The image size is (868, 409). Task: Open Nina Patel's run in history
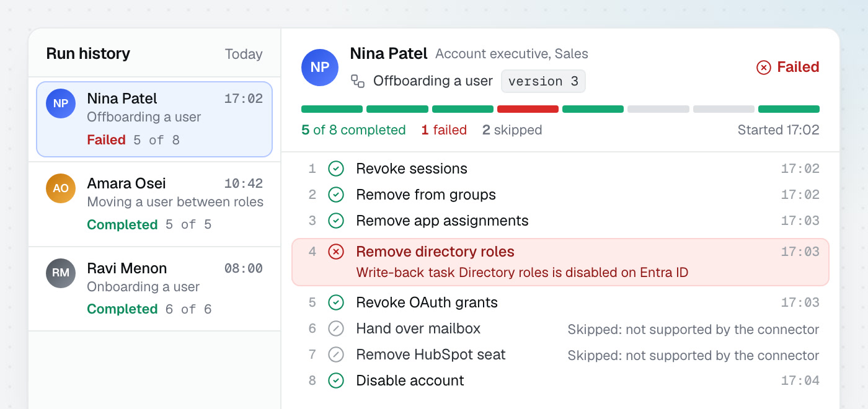pyautogui.click(x=154, y=119)
